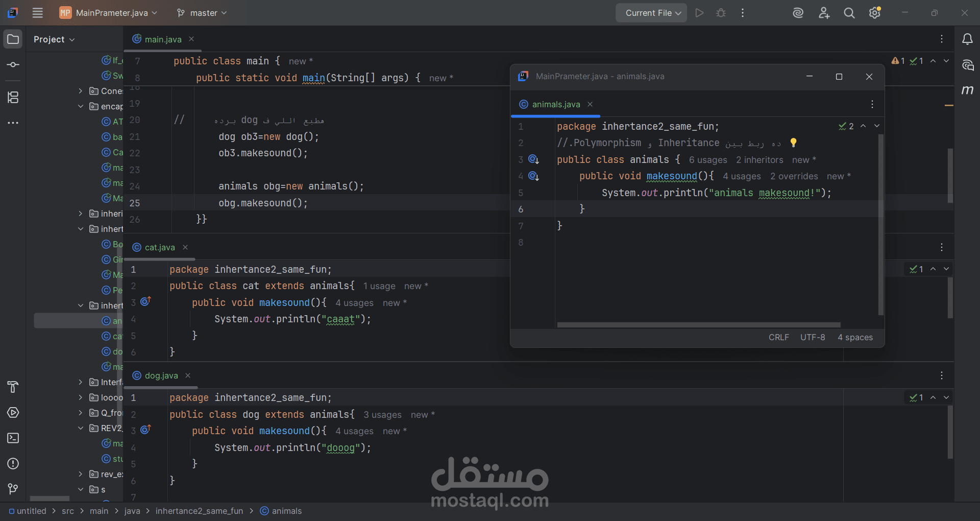Open the Terminal tool window
The image size is (980, 521).
click(13, 438)
